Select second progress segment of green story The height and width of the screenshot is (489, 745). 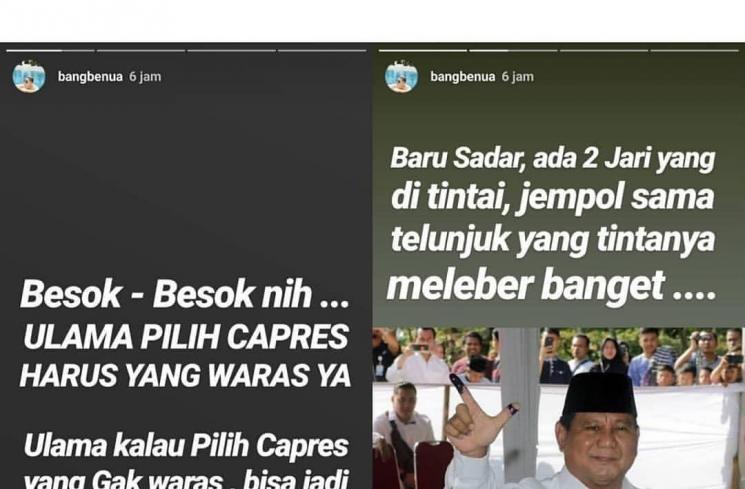point(513,50)
